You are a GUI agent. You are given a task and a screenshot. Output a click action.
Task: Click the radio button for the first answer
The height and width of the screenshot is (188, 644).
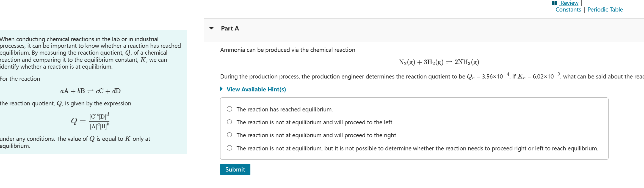[229, 109]
